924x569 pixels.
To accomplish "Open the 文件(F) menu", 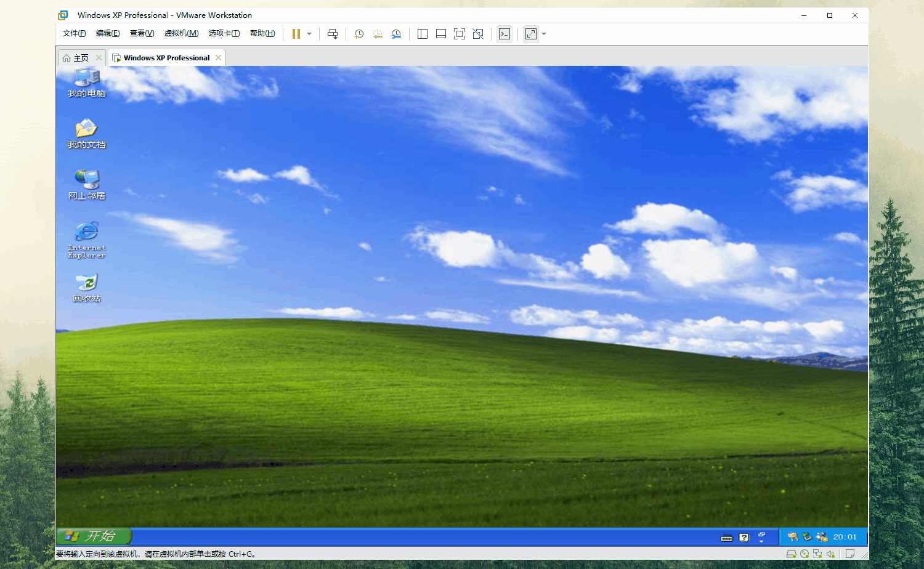I will [74, 33].
